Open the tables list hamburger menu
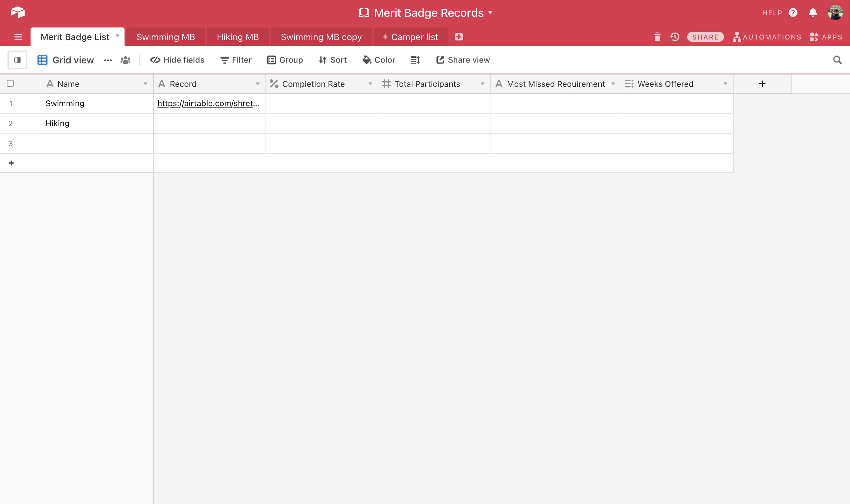Image resolution: width=850 pixels, height=504 pixels. (x=18, y=37)
